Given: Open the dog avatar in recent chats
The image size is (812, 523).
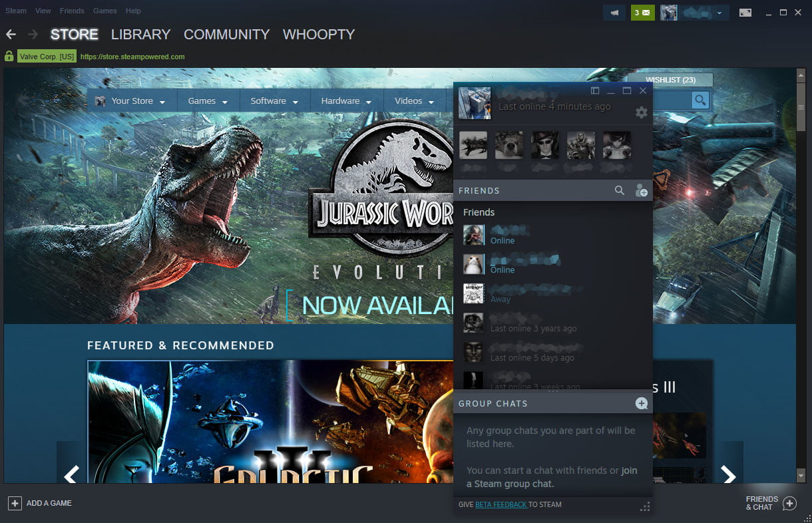Looking at the screenshot, I should pyautogui.click(x=509, y=145).
